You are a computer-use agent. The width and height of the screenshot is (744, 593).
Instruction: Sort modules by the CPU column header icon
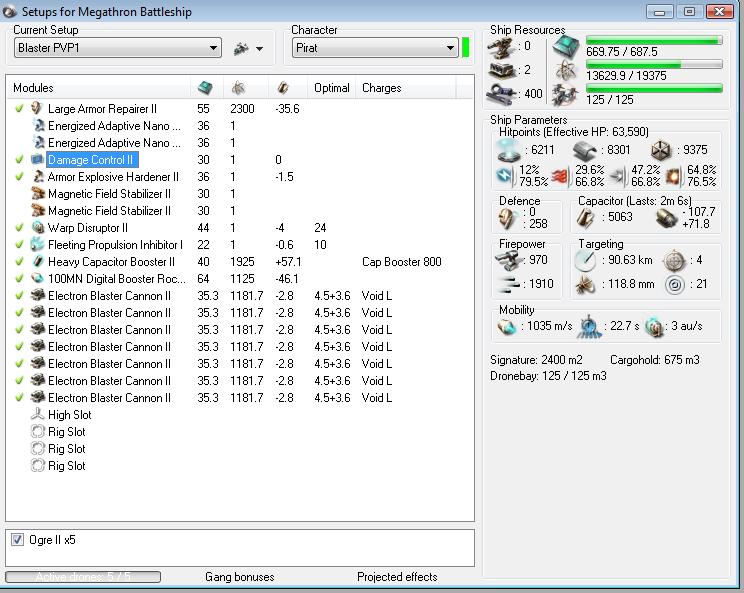205,87
